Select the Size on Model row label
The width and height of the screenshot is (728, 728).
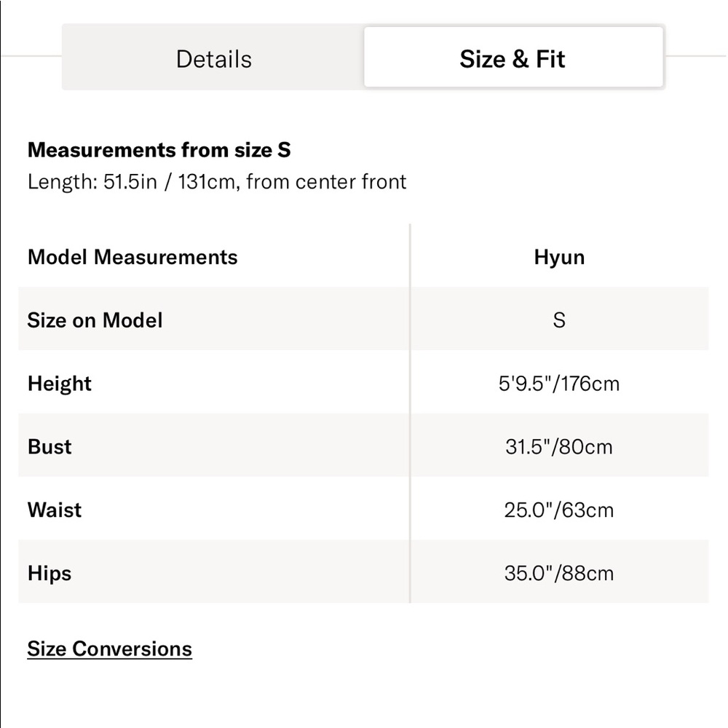tap(95, 320)
